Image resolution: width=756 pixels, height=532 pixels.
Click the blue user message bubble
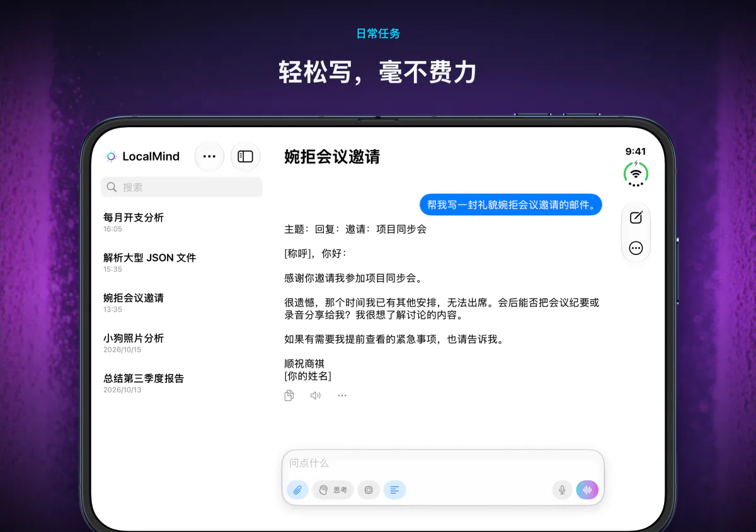tap(511, 205)
